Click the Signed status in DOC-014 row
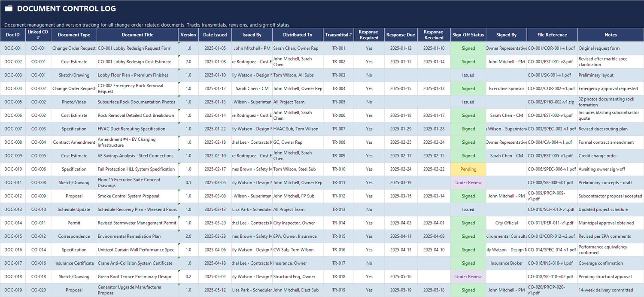 (468, 223)
